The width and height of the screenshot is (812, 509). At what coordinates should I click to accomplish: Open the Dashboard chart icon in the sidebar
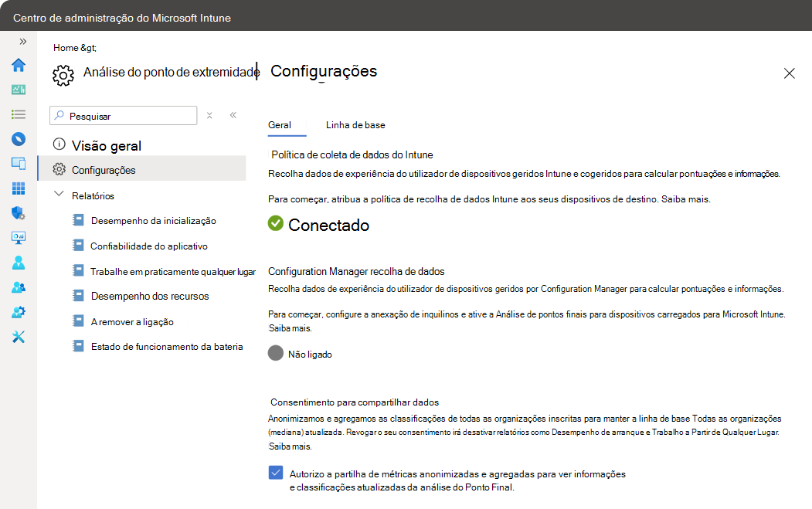(x=19, y=90)
